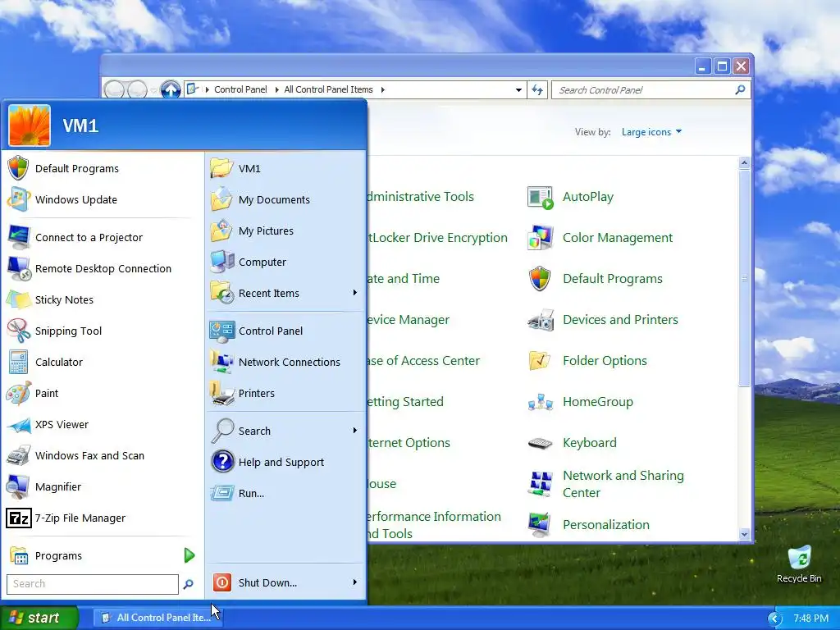Open the Device Manager link

pyautogui.click(x=409, y=320)
